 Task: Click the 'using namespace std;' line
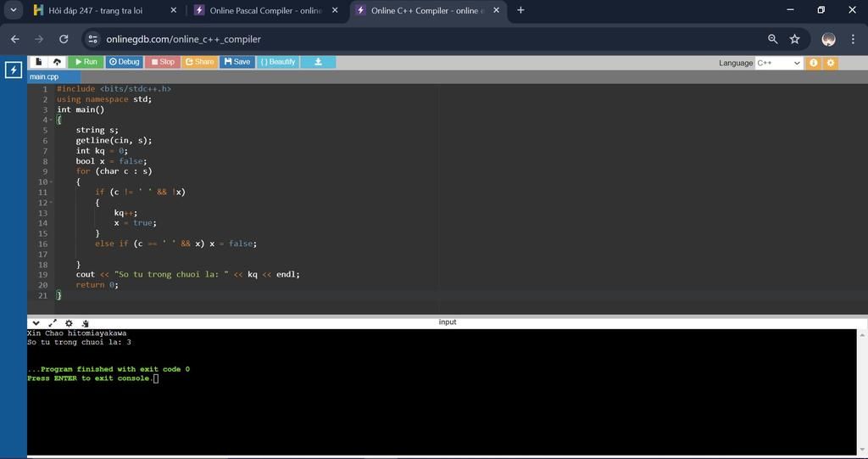coord(104,99)
